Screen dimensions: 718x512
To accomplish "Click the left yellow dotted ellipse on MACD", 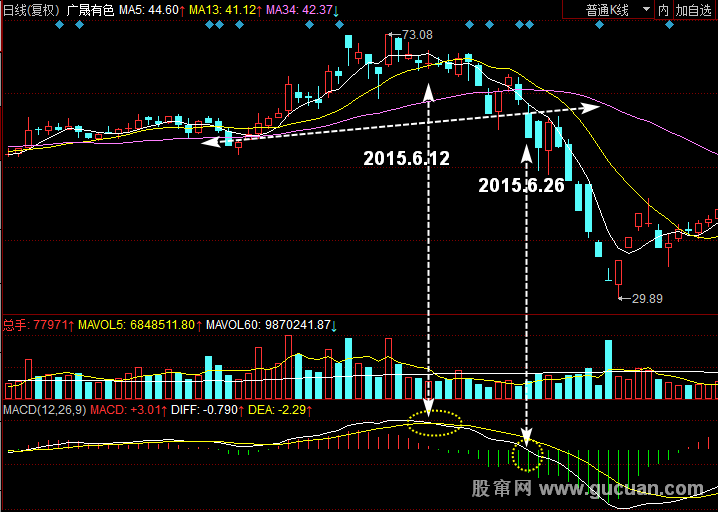I will 435,423.
